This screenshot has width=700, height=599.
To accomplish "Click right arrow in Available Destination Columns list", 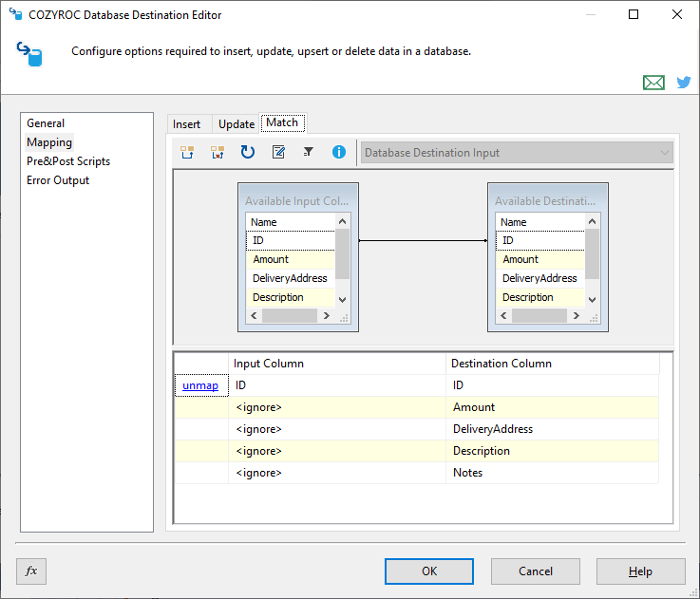I will pyautogui.click(x=577, y=315).
